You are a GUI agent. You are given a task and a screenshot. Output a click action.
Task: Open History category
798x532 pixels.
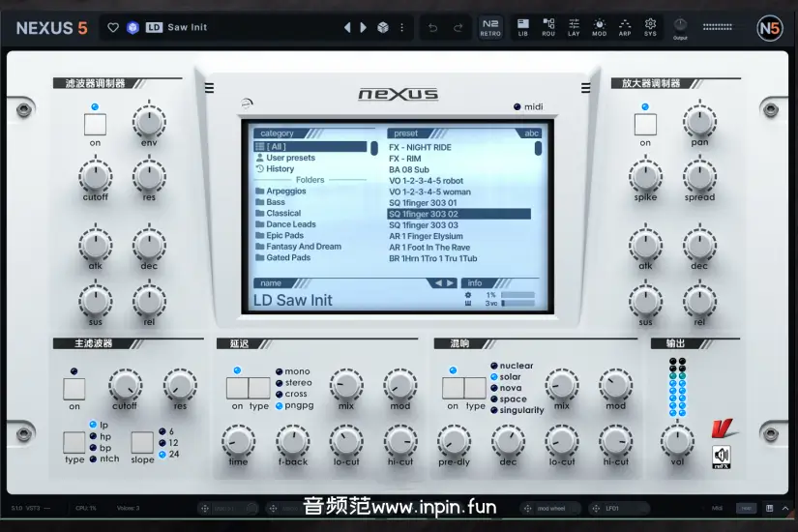(275, 169)
